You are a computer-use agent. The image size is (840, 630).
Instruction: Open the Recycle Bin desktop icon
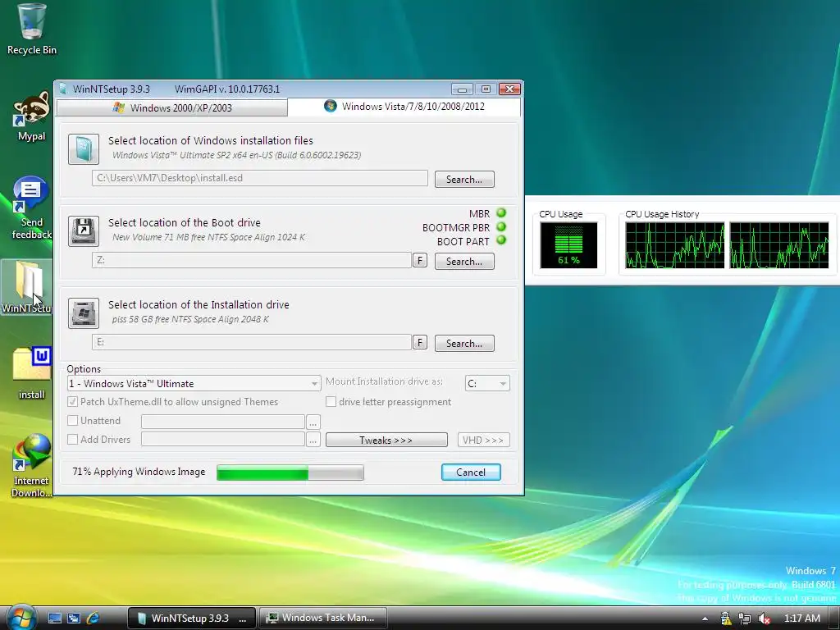(31, 30)
